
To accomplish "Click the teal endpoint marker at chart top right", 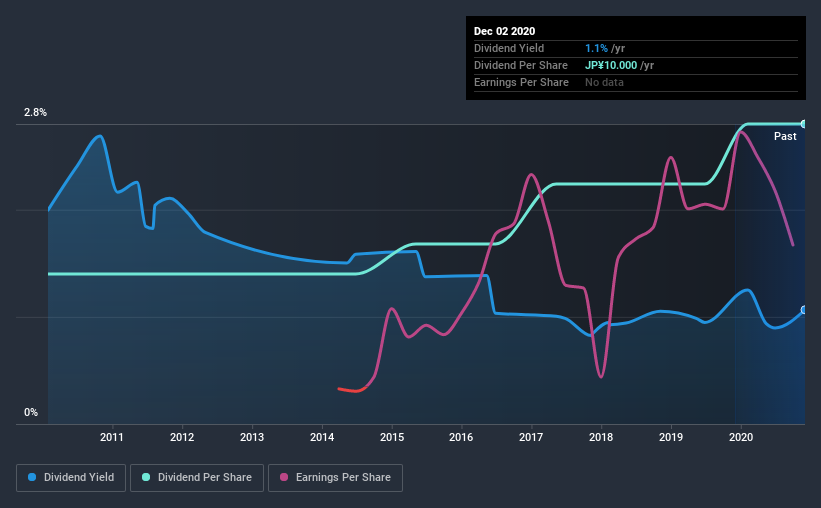I will (804, 124).
